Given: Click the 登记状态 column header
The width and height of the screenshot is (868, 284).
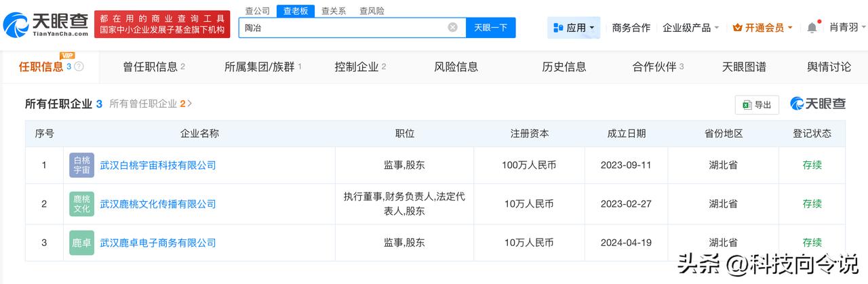Looking at the screenshot, I should (812, 134).
